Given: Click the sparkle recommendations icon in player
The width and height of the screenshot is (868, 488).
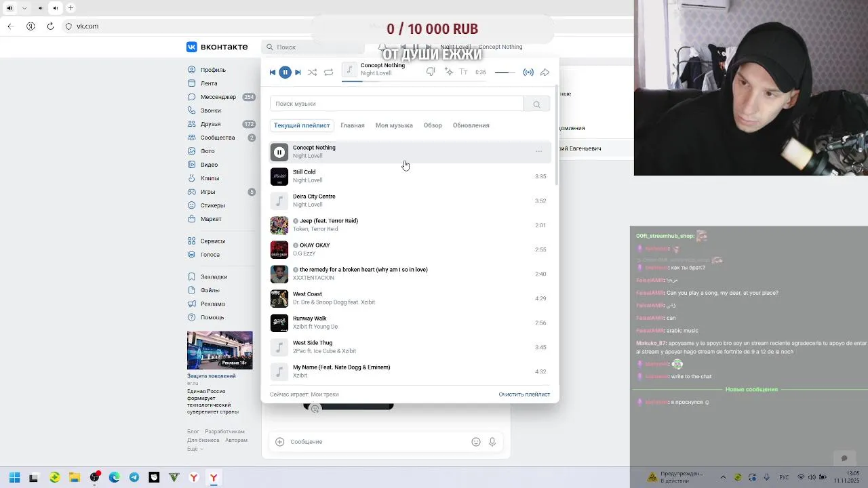Looking at the screenshot, I should tap(448, 72).
